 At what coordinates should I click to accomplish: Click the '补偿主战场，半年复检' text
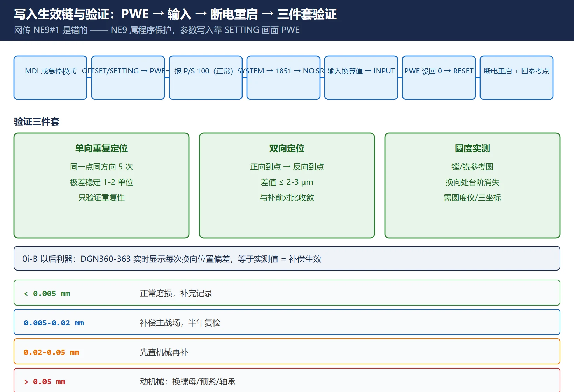pos(180,323)
